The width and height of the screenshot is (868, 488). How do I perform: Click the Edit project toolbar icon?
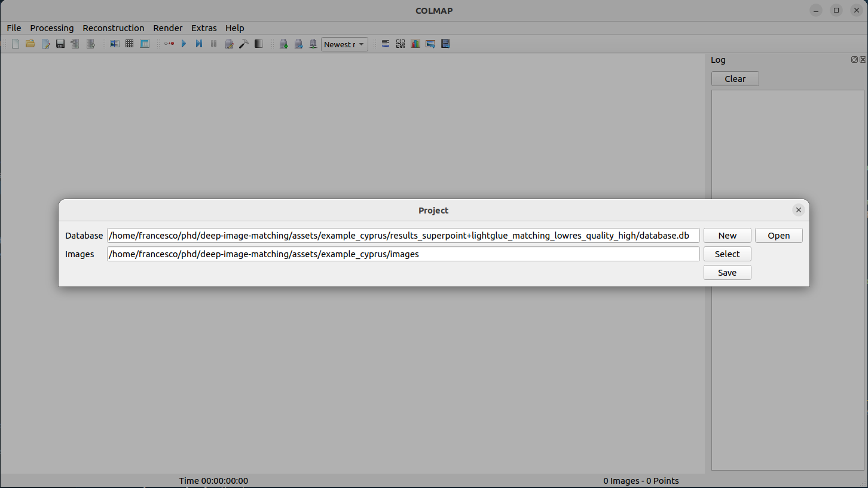click(x=45, y=44)
